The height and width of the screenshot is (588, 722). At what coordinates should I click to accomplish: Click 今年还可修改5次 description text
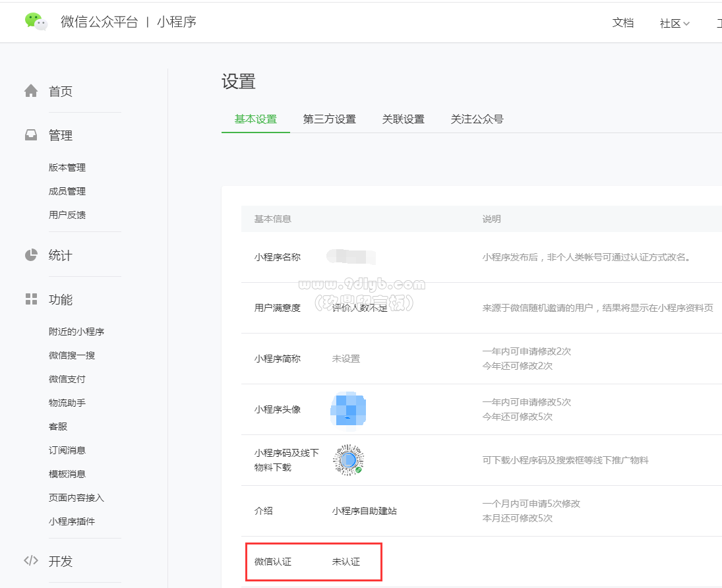pyautogui.click(x=518, y=417)
